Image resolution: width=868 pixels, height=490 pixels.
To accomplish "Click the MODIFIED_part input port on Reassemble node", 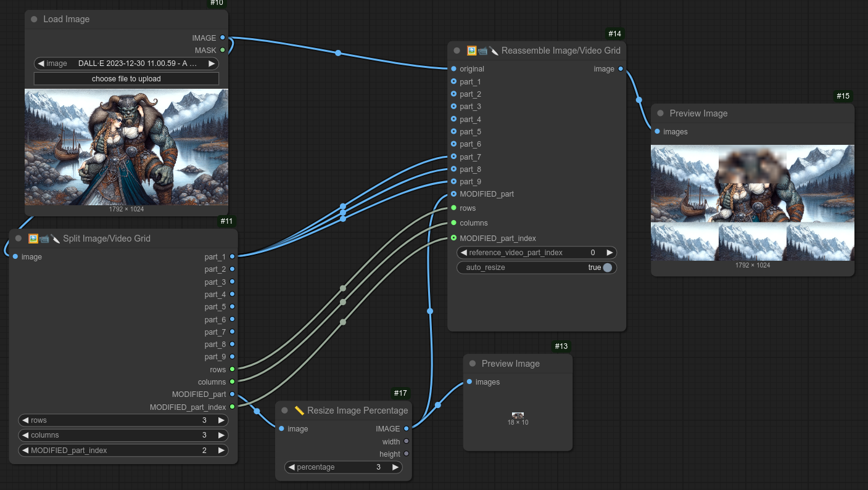I will pos(454,194).
